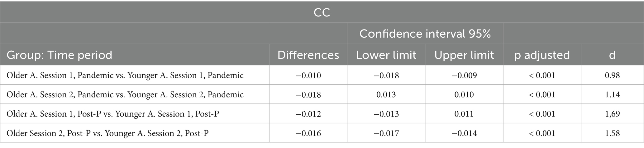Viewport: 644px width, 148px height.
Task: Select the Confidence interval 95% header
Action: tap(425, 34)
